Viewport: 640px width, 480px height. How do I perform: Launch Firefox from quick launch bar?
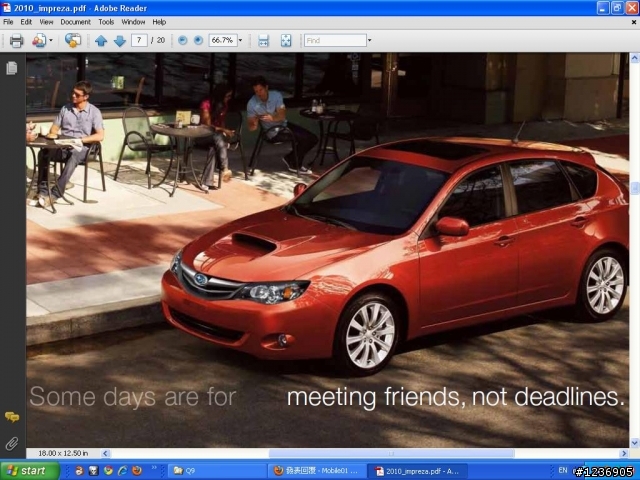[137, 471]
